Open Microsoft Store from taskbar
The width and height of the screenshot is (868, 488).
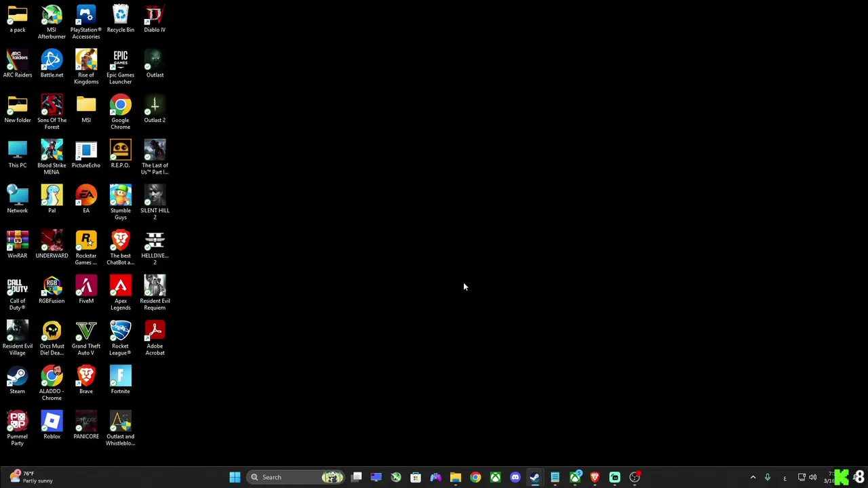click(416, 477)
